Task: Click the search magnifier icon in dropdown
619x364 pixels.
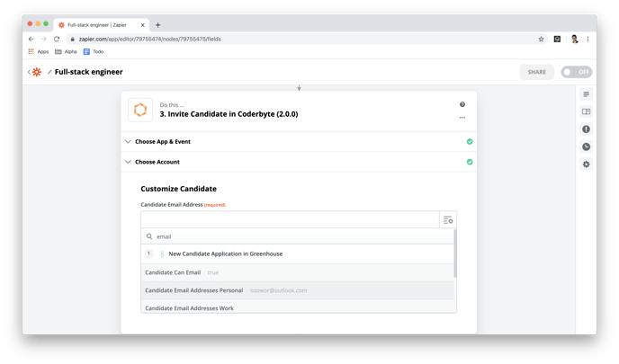Action: 149,236
